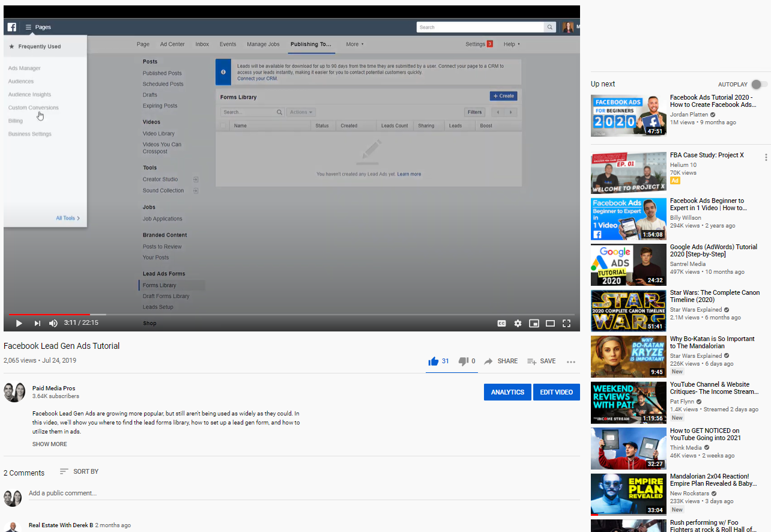Viewport: 771px width, 532px height.
Task: Open options menu for FBA Case Study
Action: pos(766,157)
